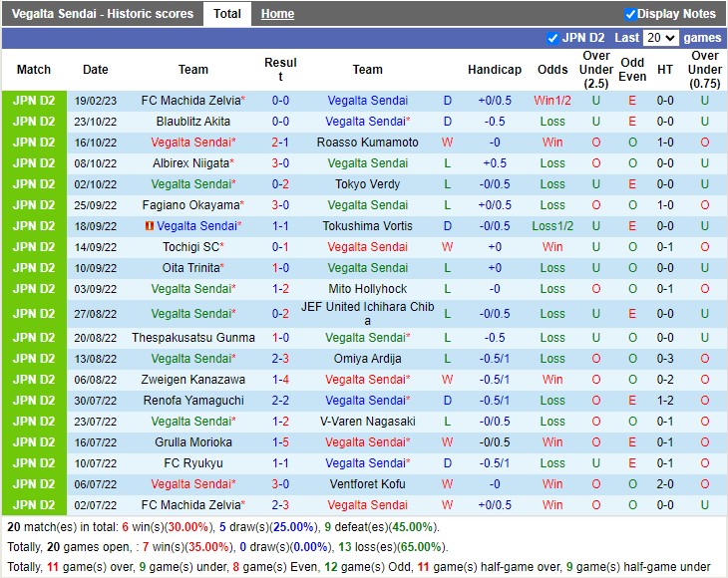Image resolution: width=728 pixels, height=578 pixels.
Task: Click Vegalta Sendai in the Tokyo Verdy row
Action: [193, 184]
